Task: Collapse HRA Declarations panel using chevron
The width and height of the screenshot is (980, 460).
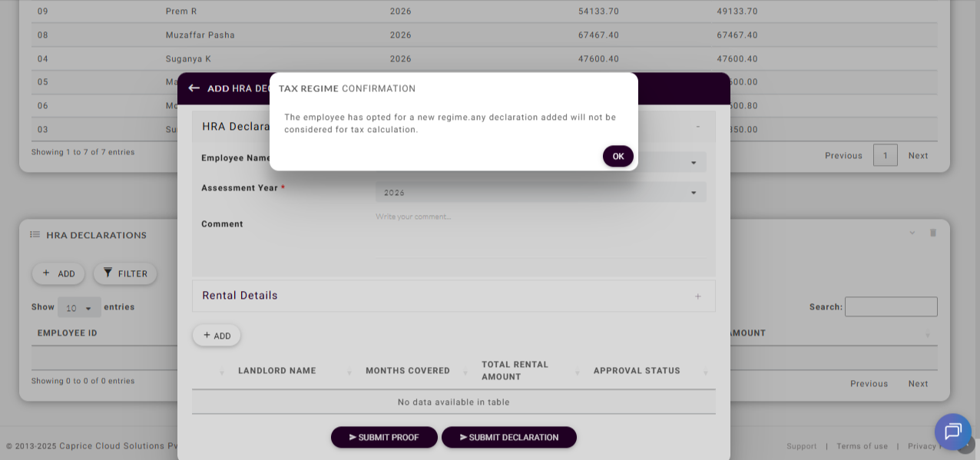Action: click(x=912, y=233)
